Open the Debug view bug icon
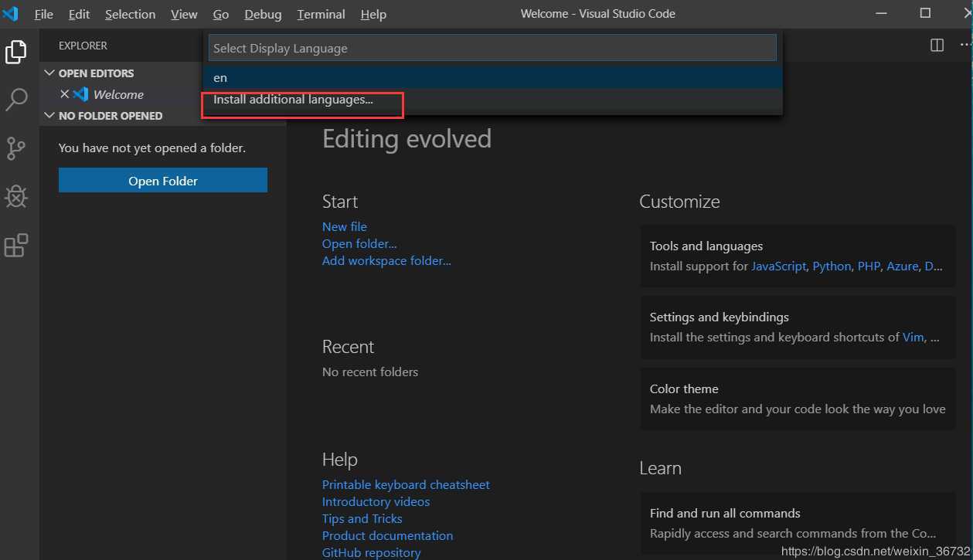 [16, 197]
